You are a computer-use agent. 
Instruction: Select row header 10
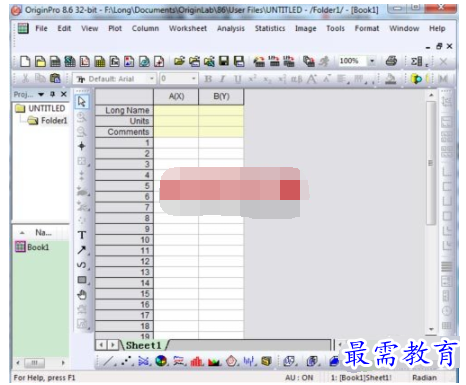coord(124,240)
